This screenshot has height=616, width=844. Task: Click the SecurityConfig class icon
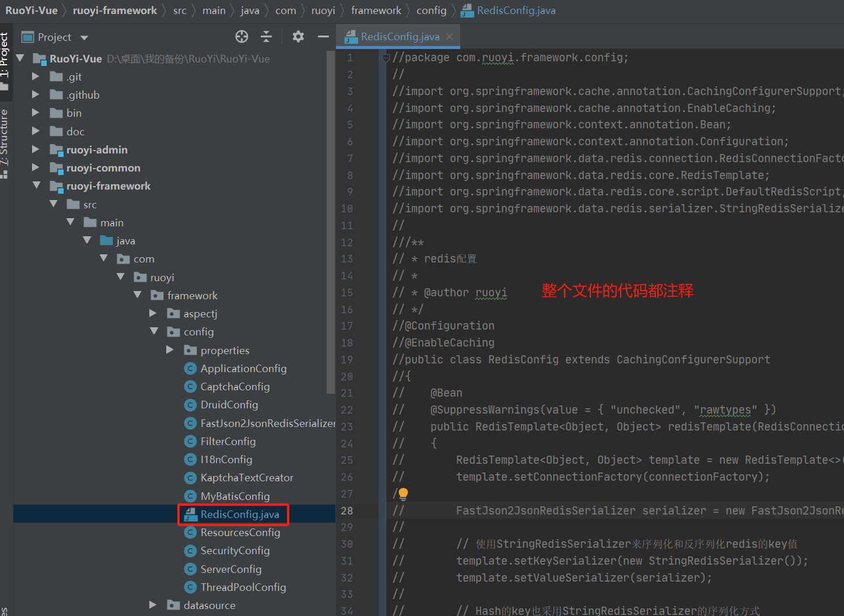[190, 551]
